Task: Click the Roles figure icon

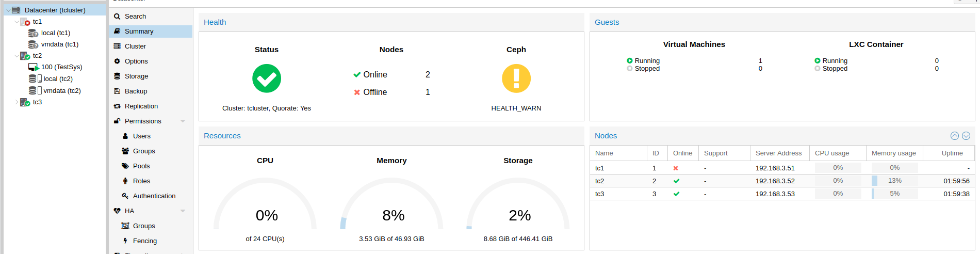Action: (x=125, y=181)
